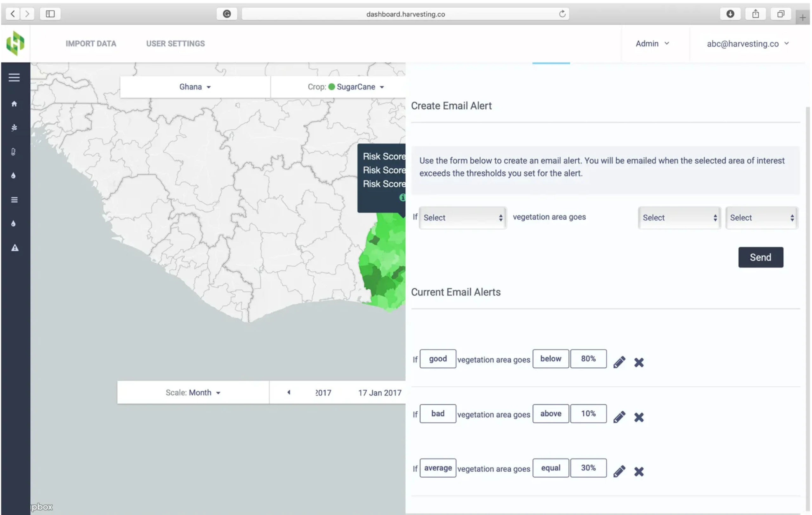Open a new tab with the plus button
This screenshot has width=812, height=515.
[803, 17]
